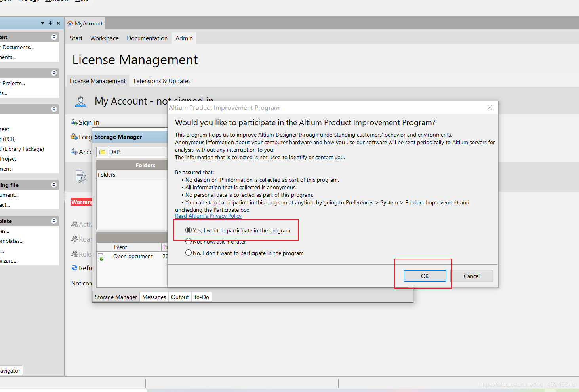This screenshot has height=392, width=579.
Task: Select 'No, I don't want to participate' option
Action: point(189,253)
